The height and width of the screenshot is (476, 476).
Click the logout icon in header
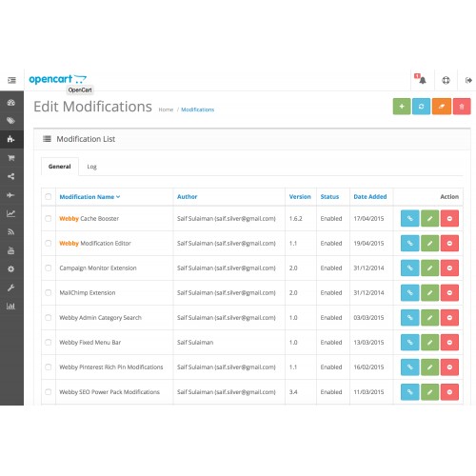click(x=468, y=80)
